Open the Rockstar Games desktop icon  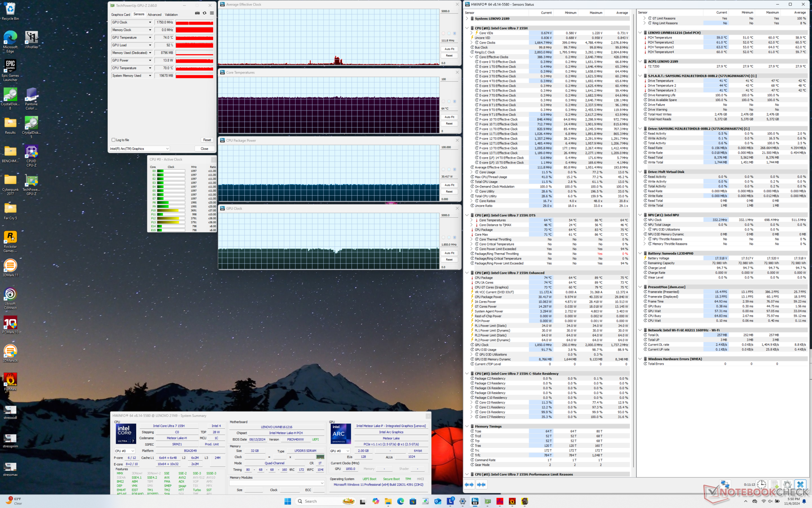[10, 242]
